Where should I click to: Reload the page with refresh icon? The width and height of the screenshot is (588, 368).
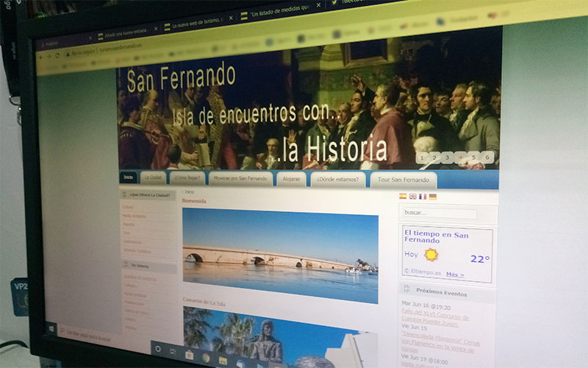57,55
